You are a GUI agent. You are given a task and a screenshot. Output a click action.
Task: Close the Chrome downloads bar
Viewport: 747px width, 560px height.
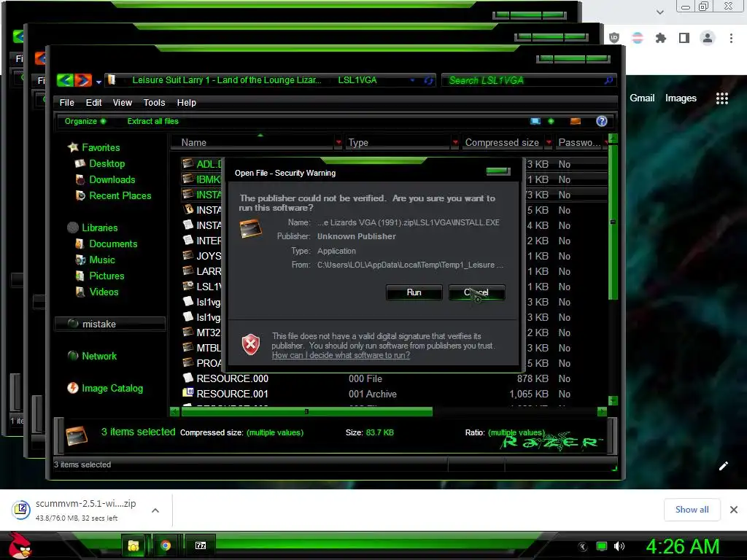click(x=734, y=510)
